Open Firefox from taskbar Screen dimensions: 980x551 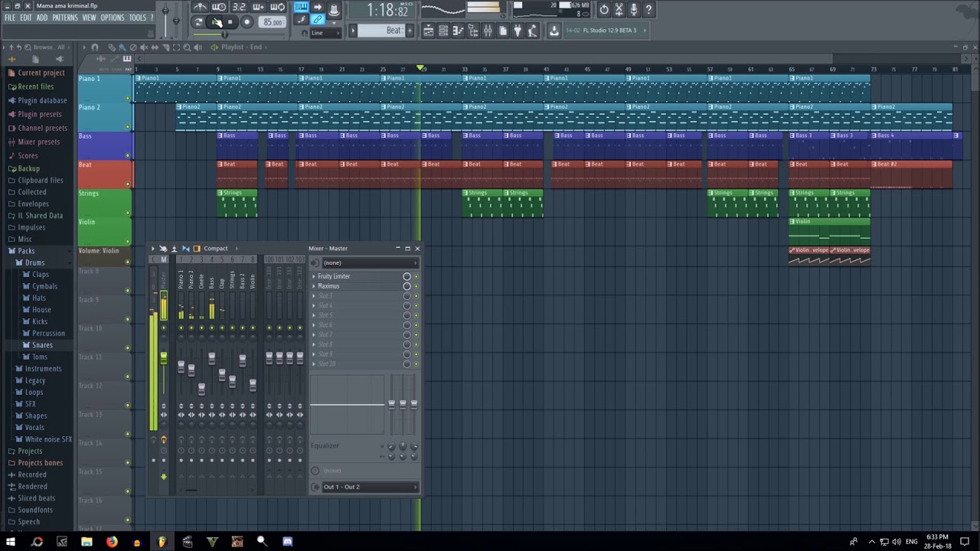[x=112, y=542]
